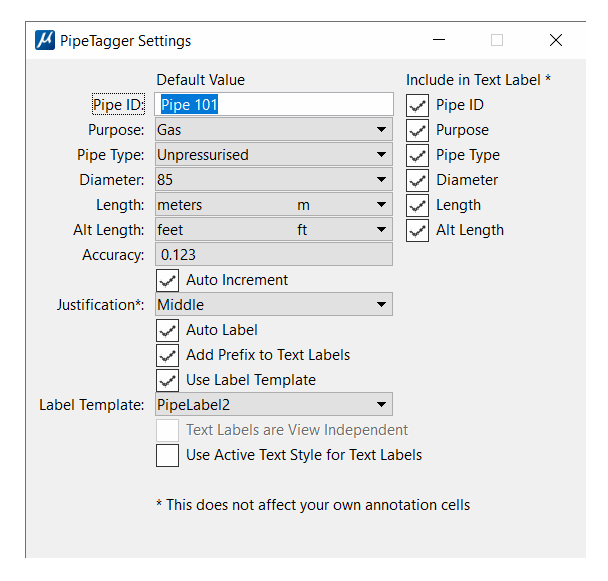Uncheck Diameter in Include in Text Label

pos(417,180)
